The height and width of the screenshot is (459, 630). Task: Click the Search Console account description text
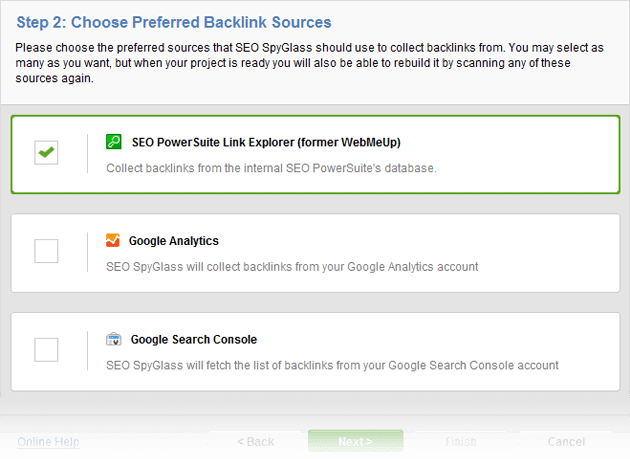pos(332,365)
